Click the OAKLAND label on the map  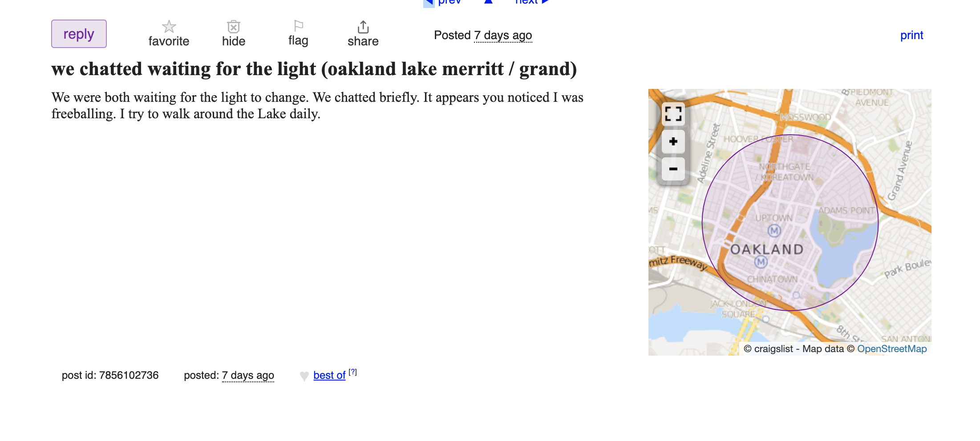pos(767,249)
